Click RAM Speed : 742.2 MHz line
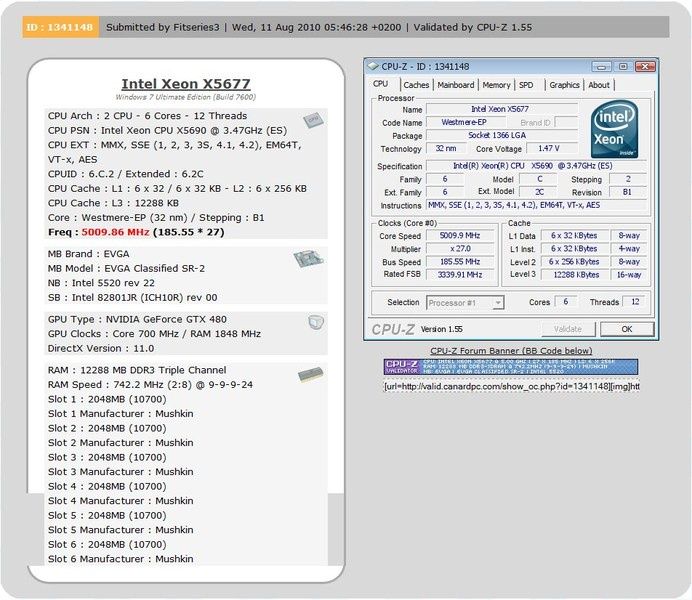This screenshot has width=692, height=600. pyautogui.click(x=150, y=384)
